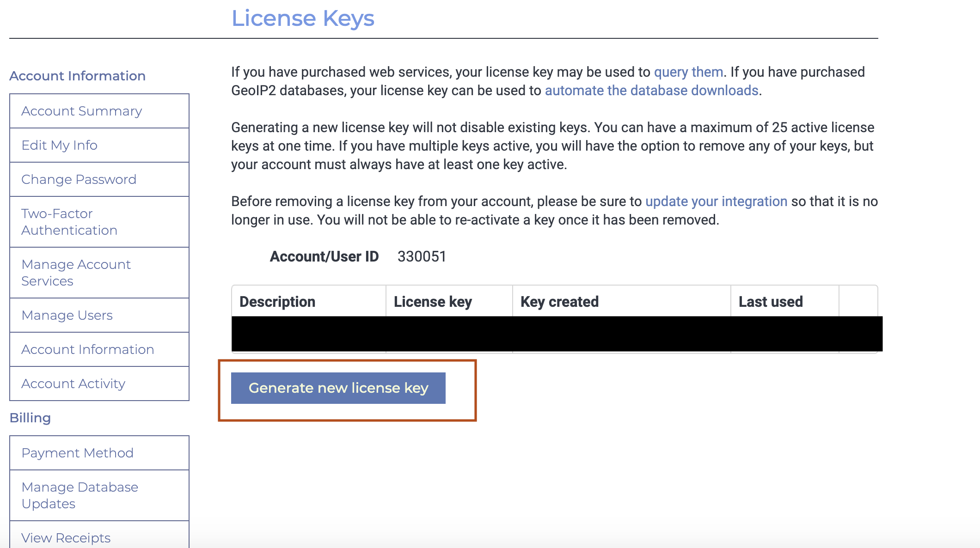980x548 pixels.
Task: Go to Manage Database Updates
Action: 80,496
